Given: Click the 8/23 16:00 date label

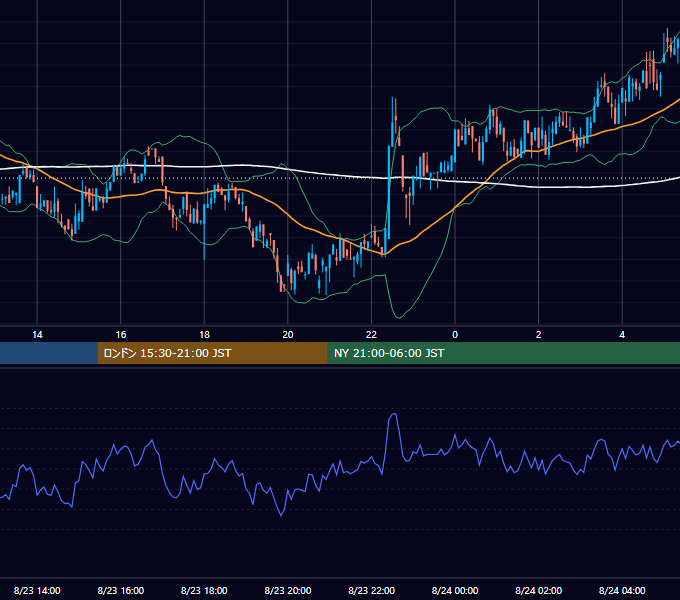Looking at the screenshot, I should (121, 590).
